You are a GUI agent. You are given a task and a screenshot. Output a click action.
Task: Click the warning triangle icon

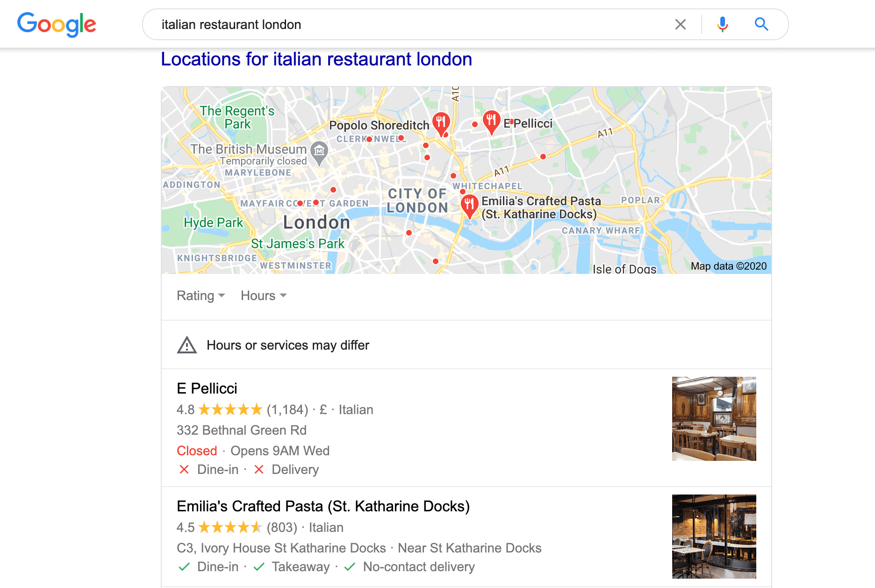pyautogui.click(x=187, y=345)
